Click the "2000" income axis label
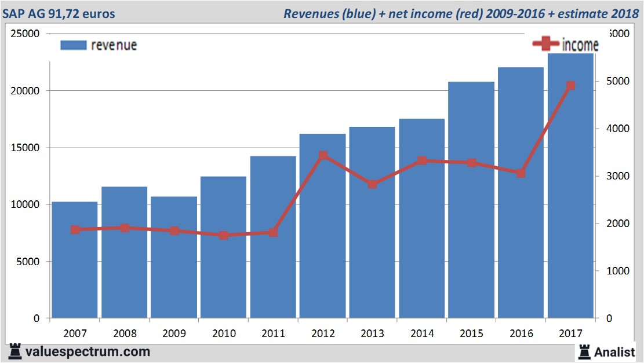644x363 pixels. point(618,223)
